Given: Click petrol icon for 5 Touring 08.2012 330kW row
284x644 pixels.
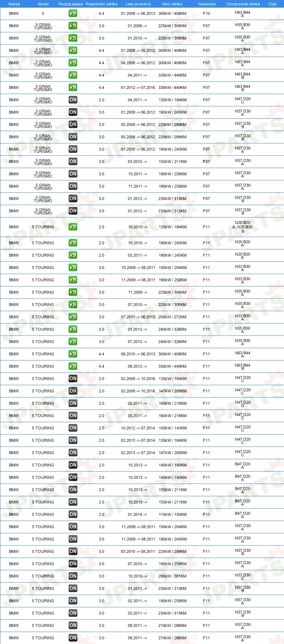Looking at the screenshot, I should (x=73, y=366).
